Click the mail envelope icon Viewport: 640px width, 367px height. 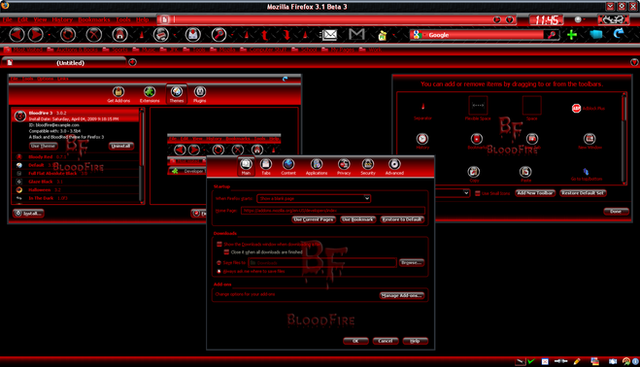(329, 35)
